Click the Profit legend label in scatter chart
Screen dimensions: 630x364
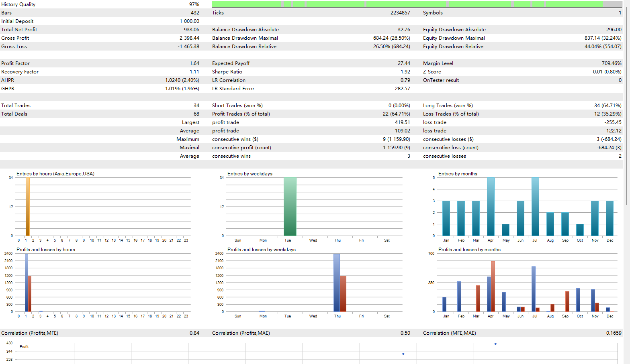[x=24, y=346]
